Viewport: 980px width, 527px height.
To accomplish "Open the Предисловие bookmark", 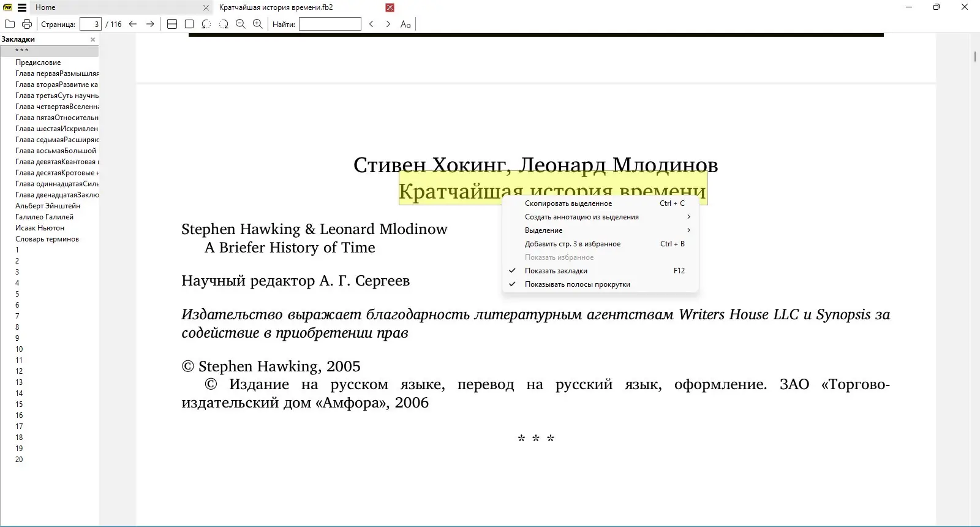I will pyautogui.click(x=38, y=63).
